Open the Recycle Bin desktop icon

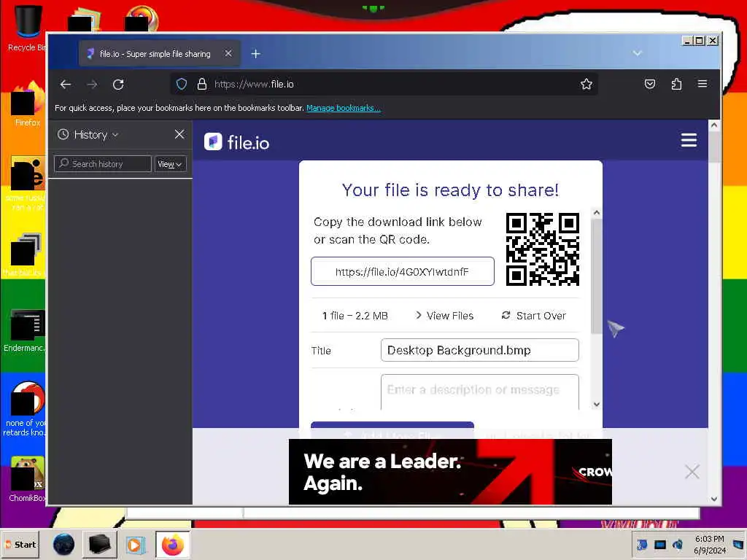tap(26, 28)
